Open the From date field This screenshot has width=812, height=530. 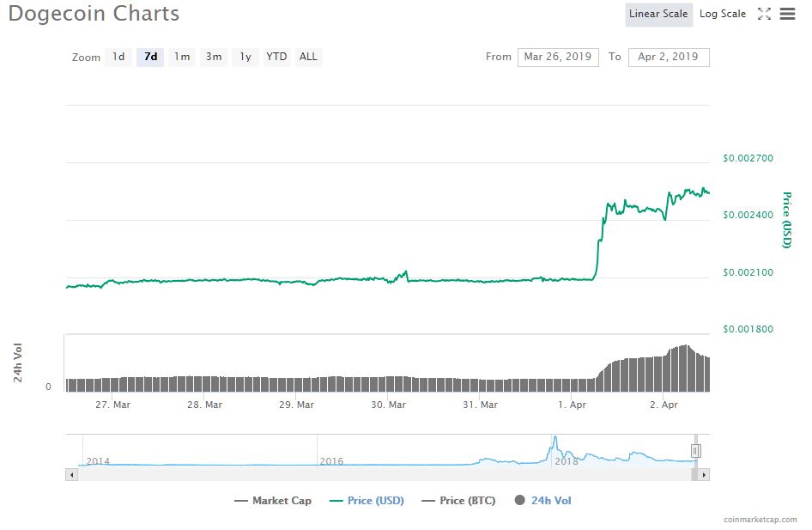(x=558, y=57)
